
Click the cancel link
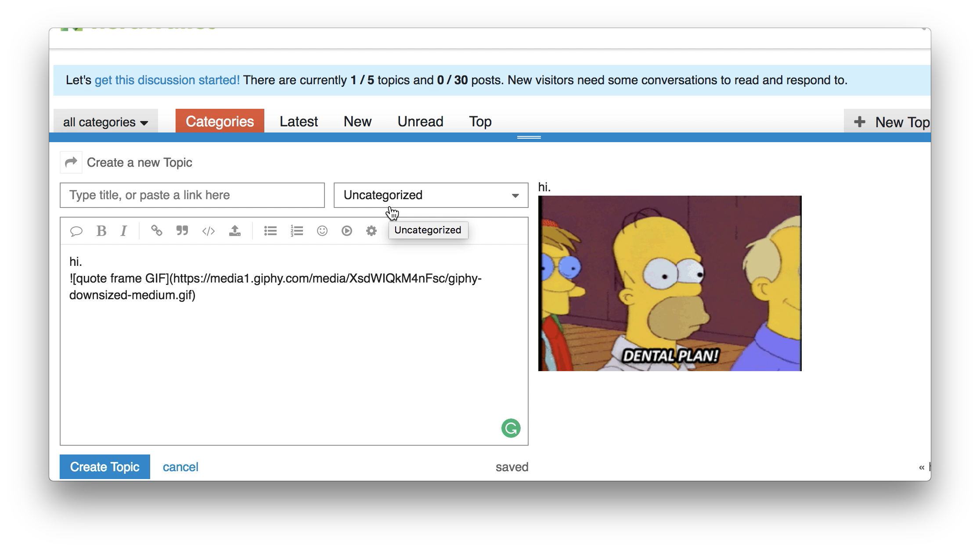[180, 467]
